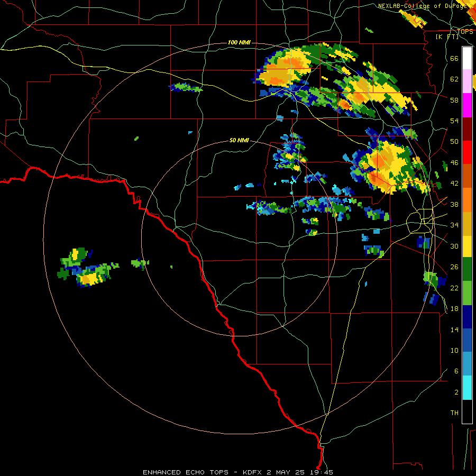476x476 pixels.
Task: Click the "TH" threshold label
Action: click(x=454, y=413)
